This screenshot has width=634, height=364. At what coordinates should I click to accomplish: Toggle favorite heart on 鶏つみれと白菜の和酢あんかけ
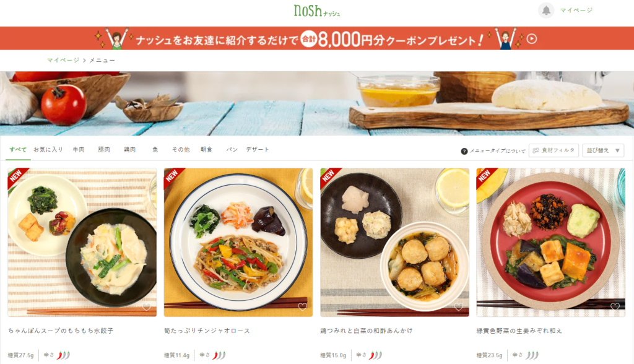pyautogui.click(x=459, y=307)
